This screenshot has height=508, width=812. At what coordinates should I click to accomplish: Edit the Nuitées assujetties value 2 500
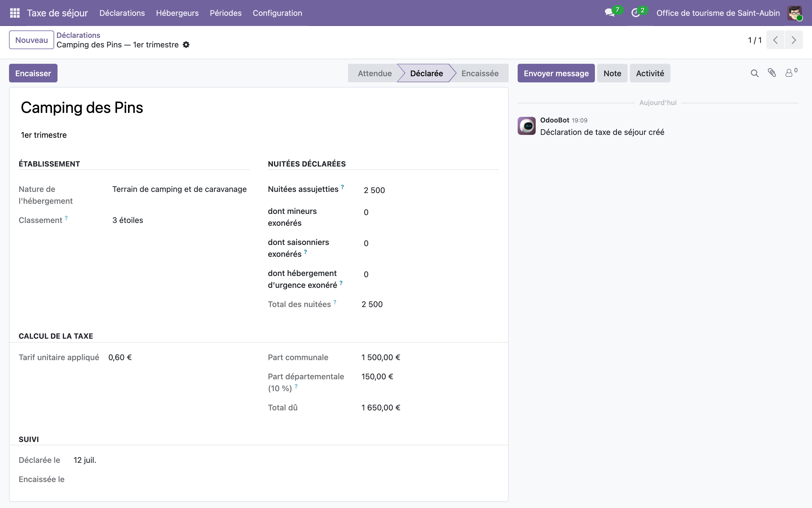coord(430,190)
